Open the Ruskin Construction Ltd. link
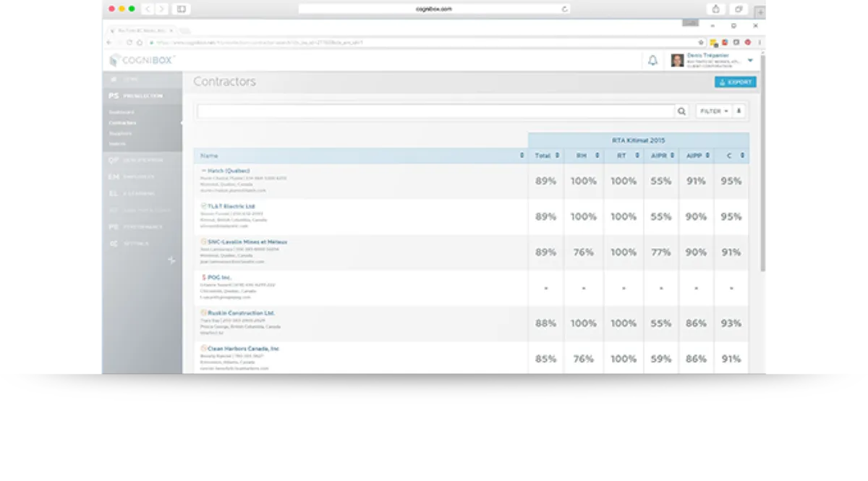 click(x=241, y=313)
